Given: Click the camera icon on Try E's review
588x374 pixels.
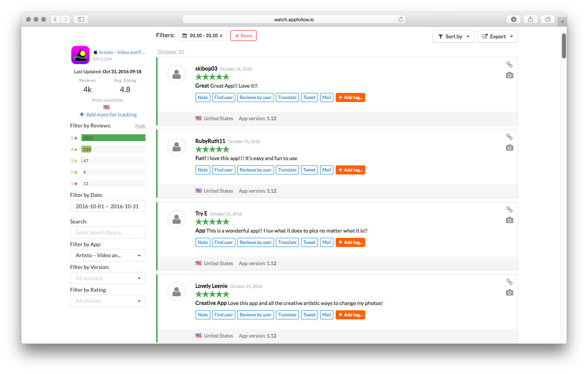Looking at the screenshot, I should (509, 220).
